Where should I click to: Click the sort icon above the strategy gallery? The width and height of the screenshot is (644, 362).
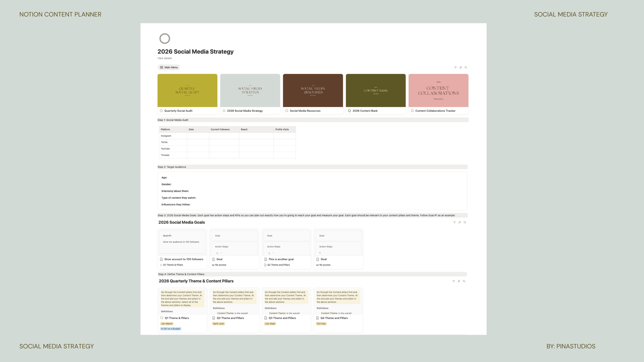click(x=460, y=67)
